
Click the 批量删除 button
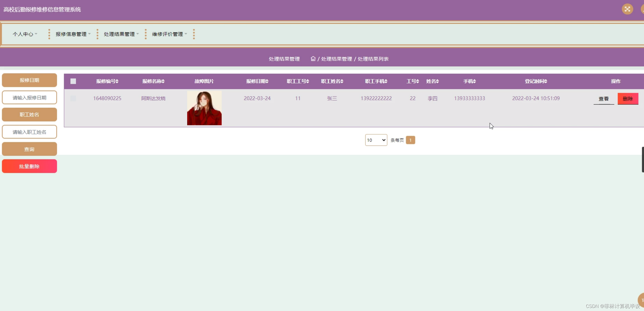coord(29,166)
